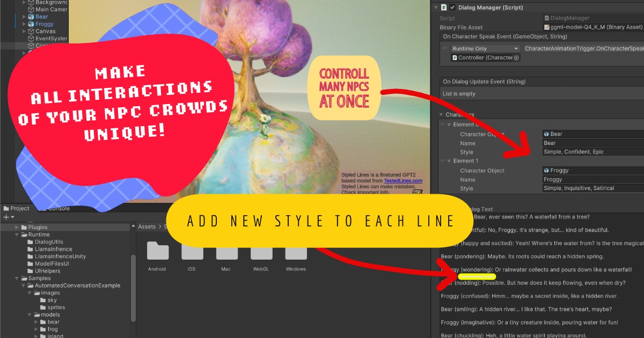
Task: Collapse the Runtime folder in Project tree
Action: pos(17,234)
